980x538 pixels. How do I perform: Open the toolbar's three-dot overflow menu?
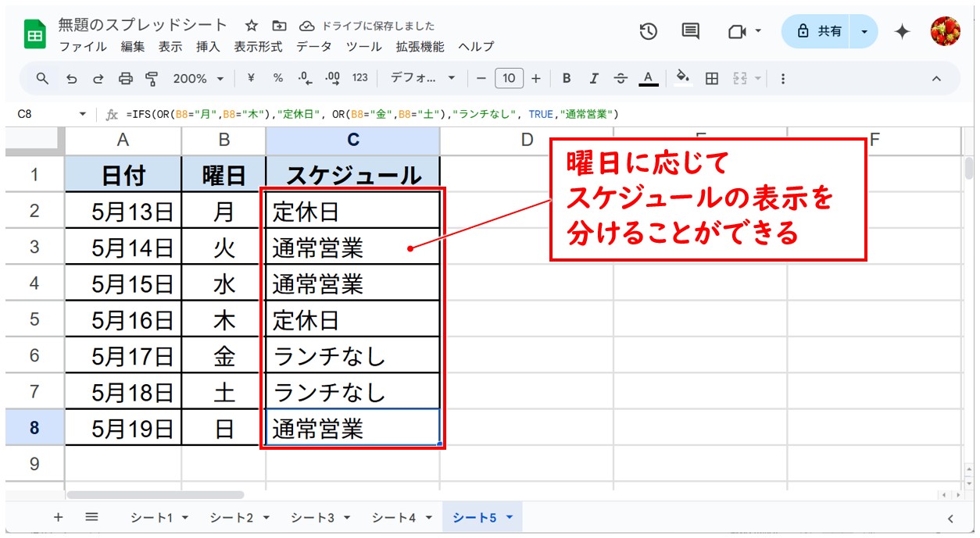782,78
